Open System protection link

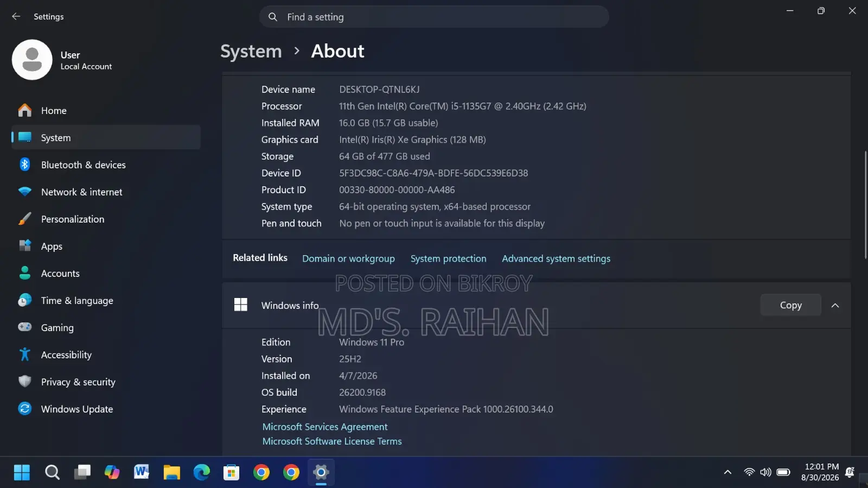click(448, 258)
